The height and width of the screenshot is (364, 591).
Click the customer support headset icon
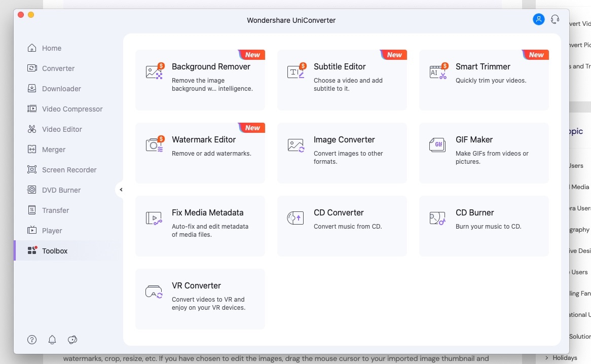[x=555, y=19]
